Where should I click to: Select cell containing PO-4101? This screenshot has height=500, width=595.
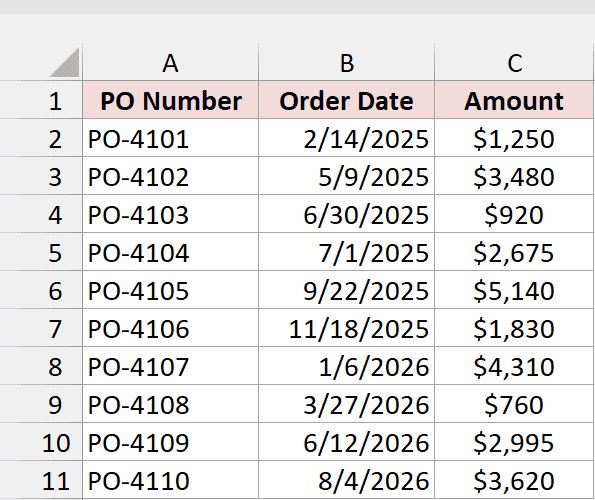(170, 138)
